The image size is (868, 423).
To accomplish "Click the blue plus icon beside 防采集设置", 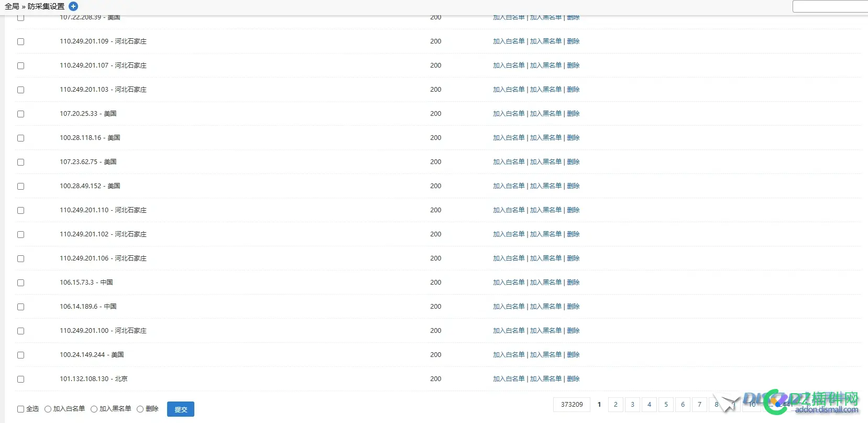I will click(73, 6).
